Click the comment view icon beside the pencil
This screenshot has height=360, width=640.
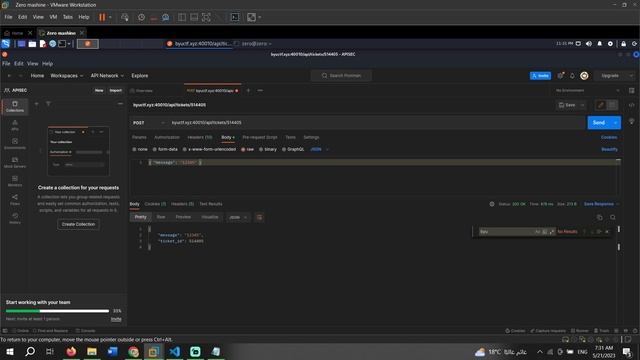[x=612, y=105]
